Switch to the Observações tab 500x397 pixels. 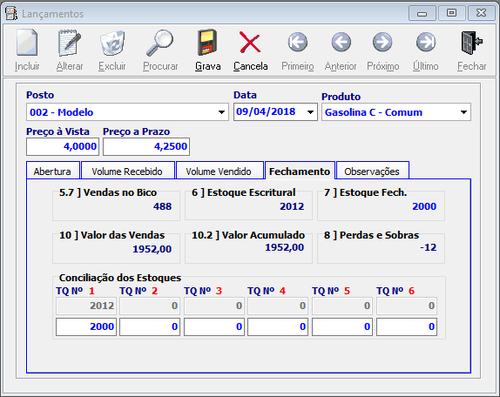click(372, 171)
